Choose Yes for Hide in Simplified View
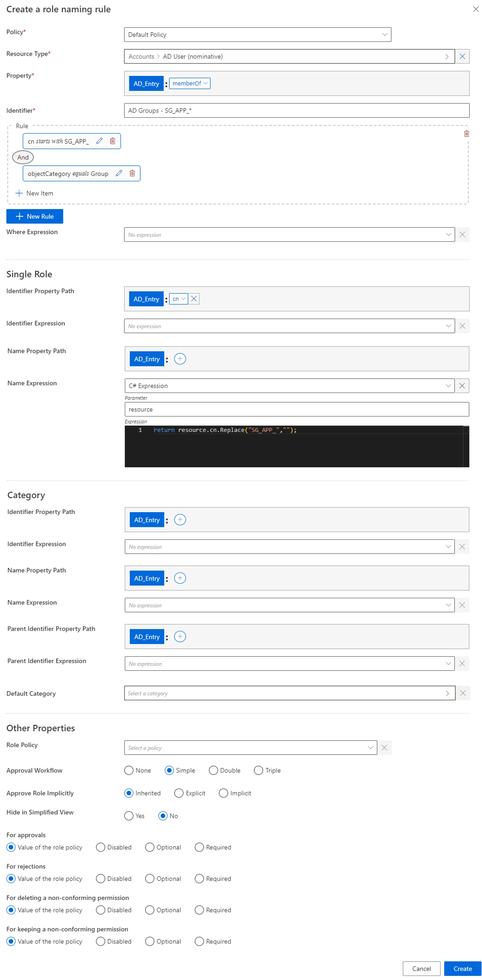The width and height of the screenshot is (482, 980). pyautogui.click(x=129, y=816)
